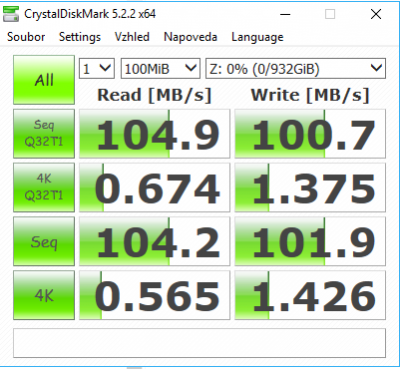Minimize the CrystalDiskMark window
400x369 pixels.
click(285, 14)
